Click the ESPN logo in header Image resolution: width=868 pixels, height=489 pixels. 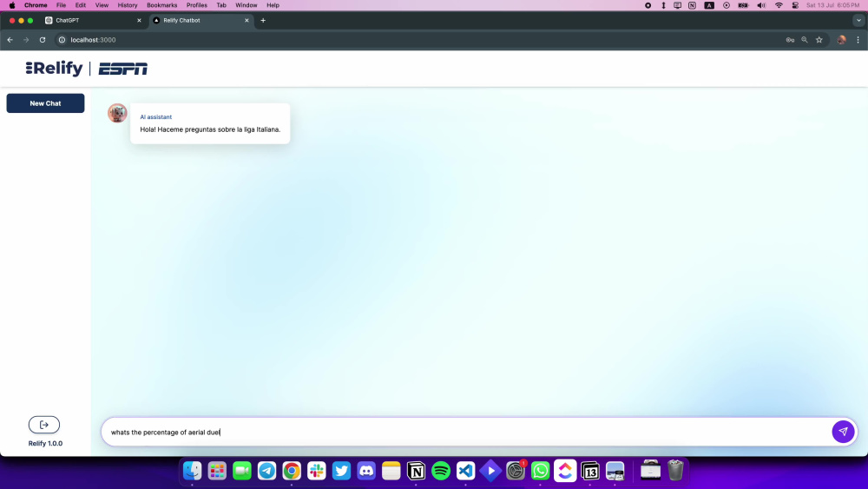coord(123,69)
